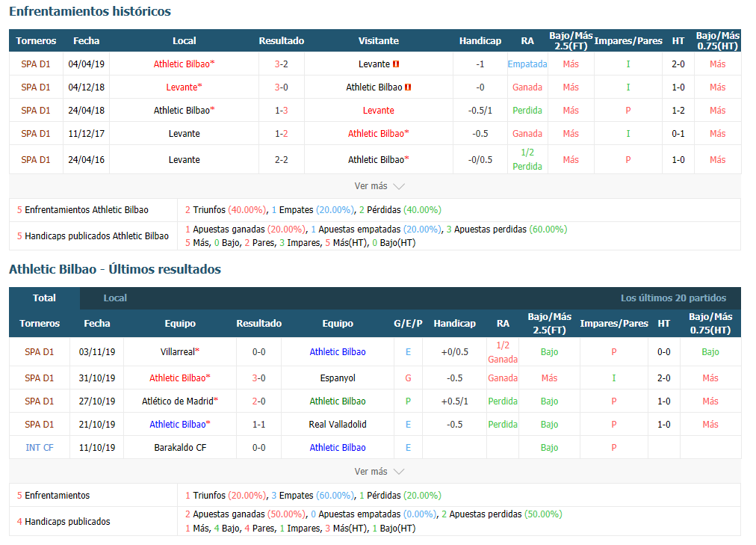Open the 1-3 result of the 24/04/18 match
The height and width of the screenshot is (545, 756).
(x=282, y=111)
